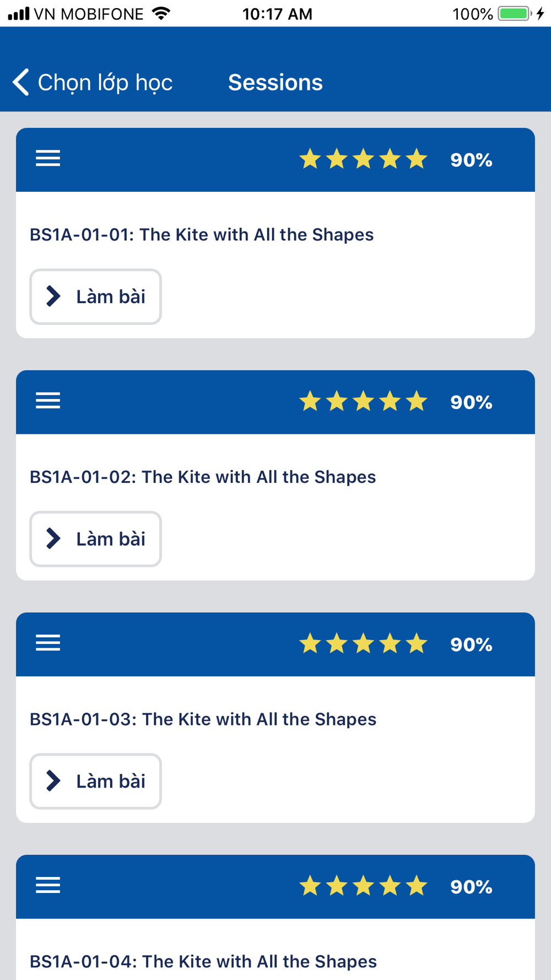
Task: Select title BS1A-01-04: The Kite with All the Shapes
Action: [203, 961]
